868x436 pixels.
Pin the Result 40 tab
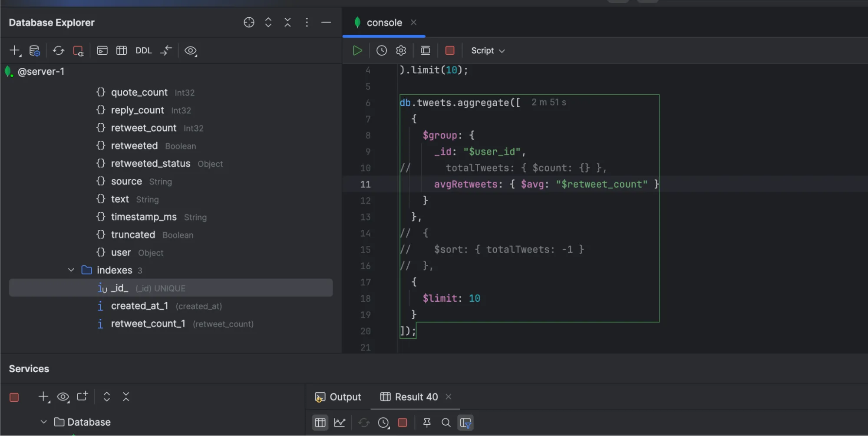427,423
